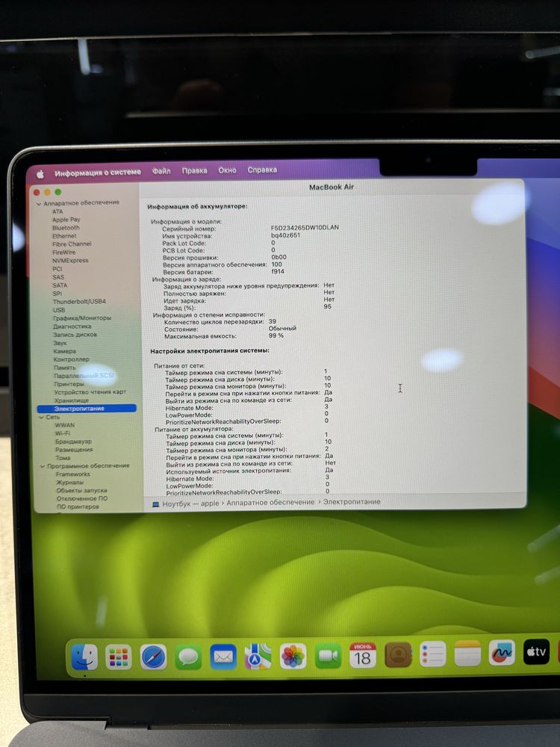The width and height of the screenshot is (560, 747).
Task: Open Photos from the Dock
Action: click(293, 656)
